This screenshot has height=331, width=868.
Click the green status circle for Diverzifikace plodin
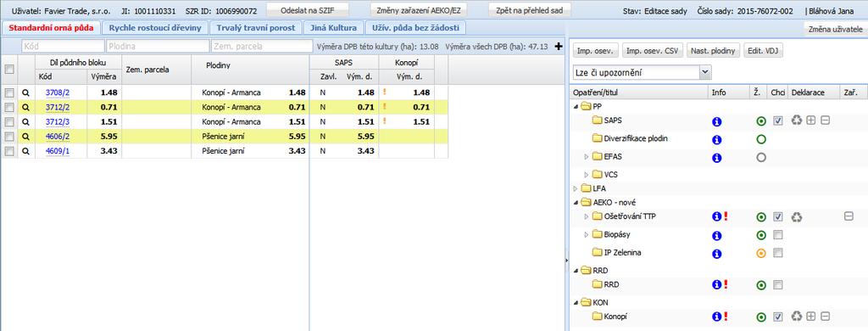coord(761,139)
